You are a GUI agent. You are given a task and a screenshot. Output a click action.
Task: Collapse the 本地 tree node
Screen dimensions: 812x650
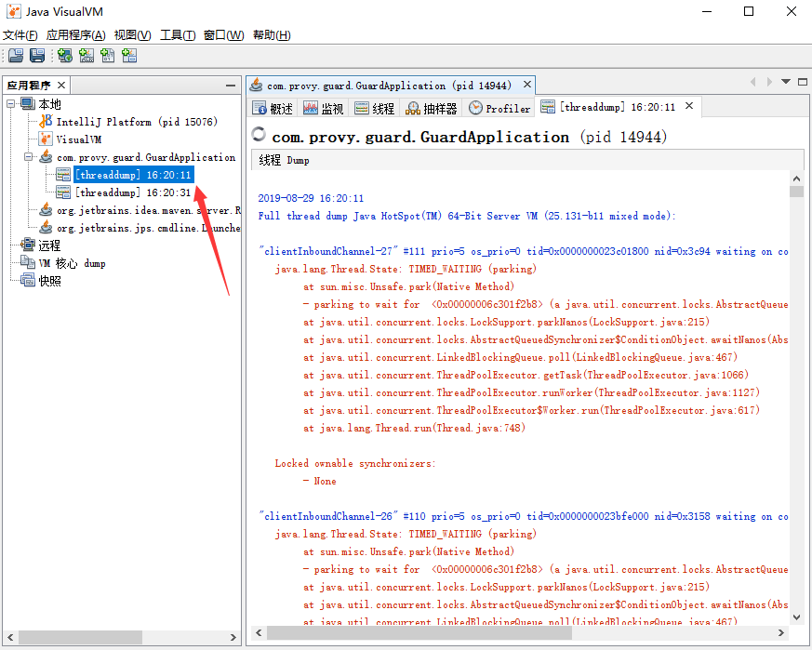(x=10, y=104)
